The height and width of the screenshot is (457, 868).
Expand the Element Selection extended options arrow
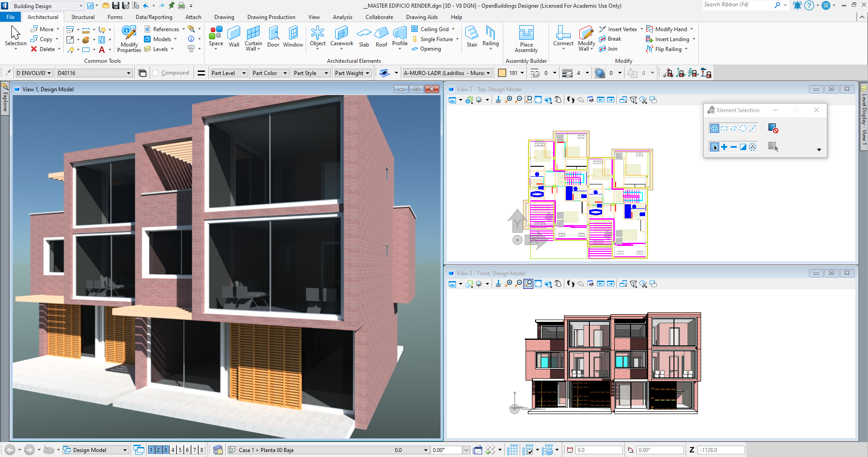click(x=819, y=150)
